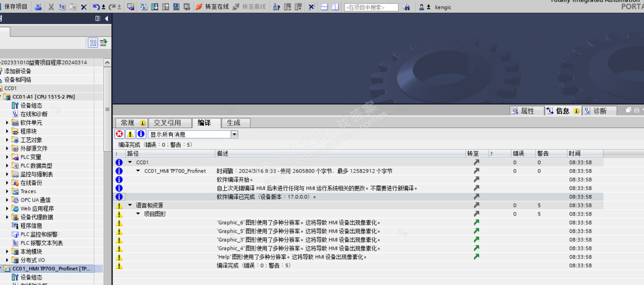The image size is (644, 285).
Task: Toggle the information messages filter
Action: [x=141, y=134]
